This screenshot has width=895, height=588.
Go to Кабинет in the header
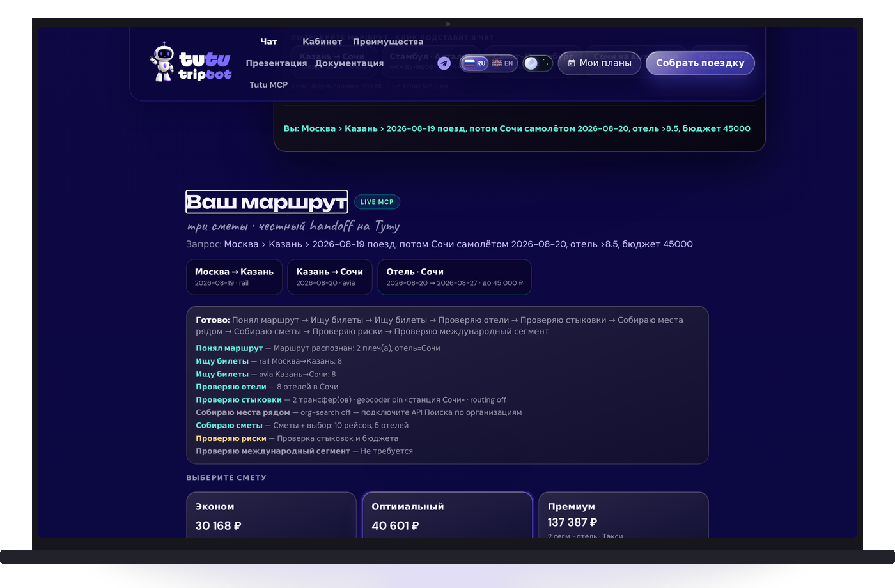(322, 42)
